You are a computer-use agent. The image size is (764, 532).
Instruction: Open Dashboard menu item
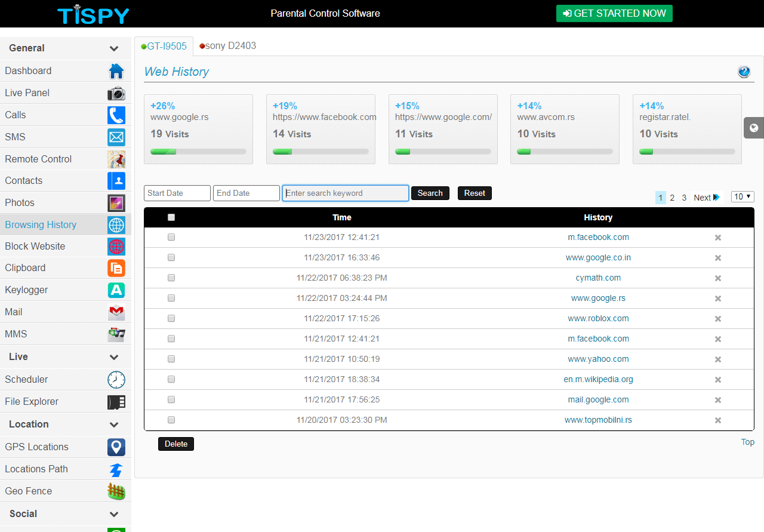(x=66, y=71)
